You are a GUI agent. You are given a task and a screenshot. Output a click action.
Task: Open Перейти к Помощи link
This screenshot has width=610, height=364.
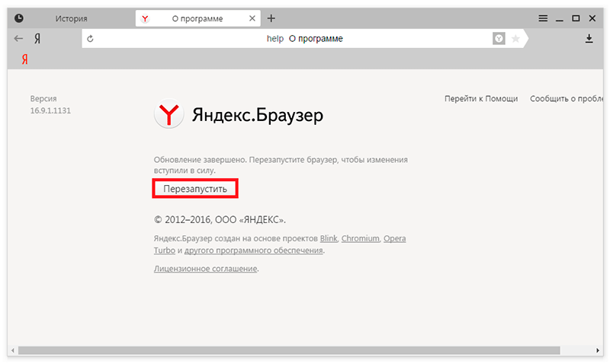coord(481,99)
